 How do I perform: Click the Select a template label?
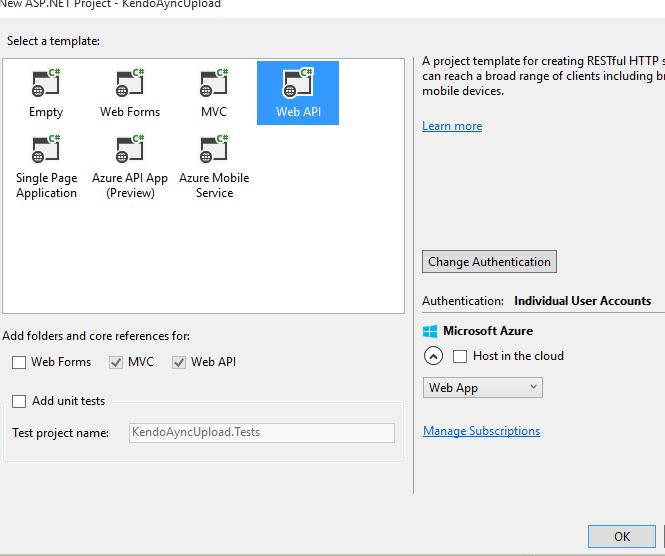pyautogui.click(x=53, y=41)
